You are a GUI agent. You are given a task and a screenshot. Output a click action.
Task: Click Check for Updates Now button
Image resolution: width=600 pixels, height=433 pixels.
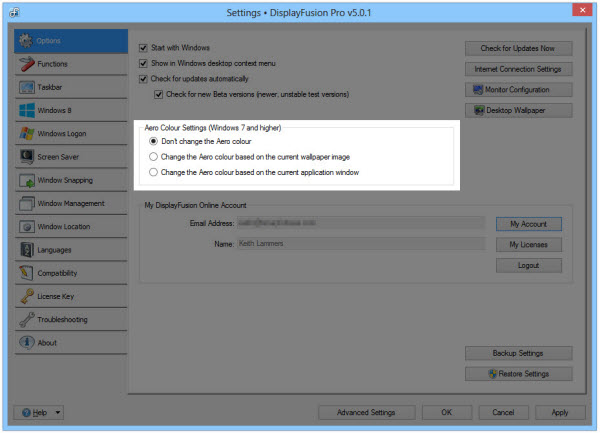point(518,49)
